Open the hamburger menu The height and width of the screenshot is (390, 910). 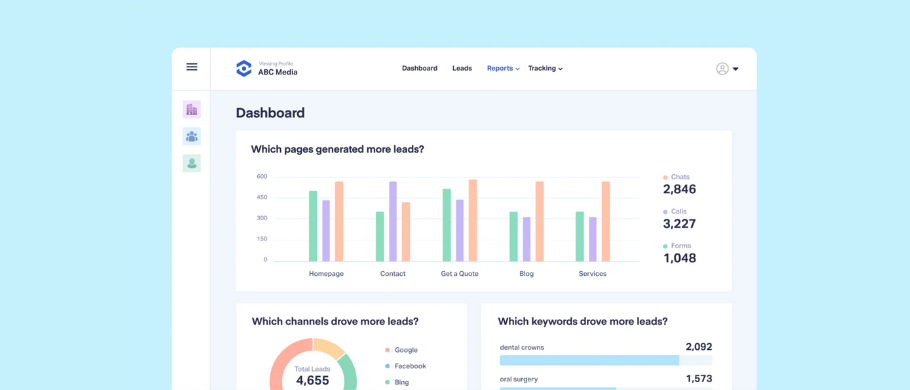click(192, 67)
